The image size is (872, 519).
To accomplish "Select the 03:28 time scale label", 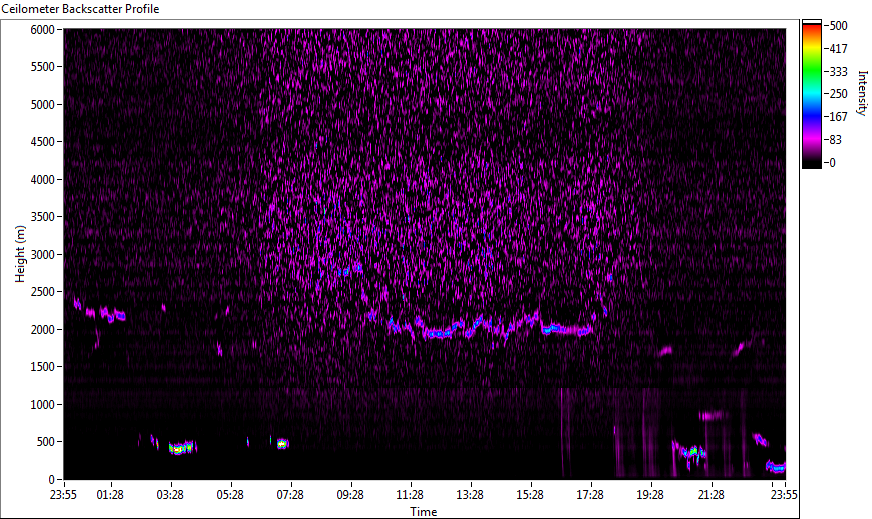I will pyautogui.click(x=170, y=494).
